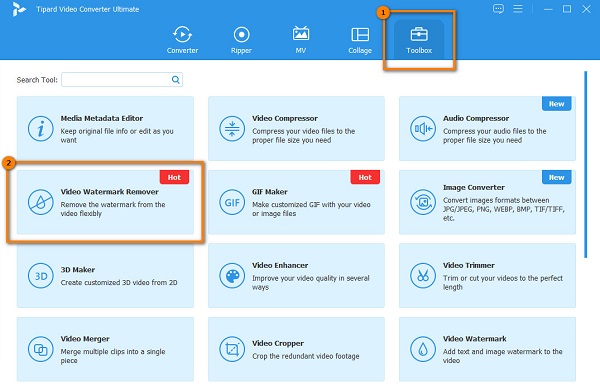Select the Toolbox tab
This screenshot has height=387, width=600.
click(419, 40)
